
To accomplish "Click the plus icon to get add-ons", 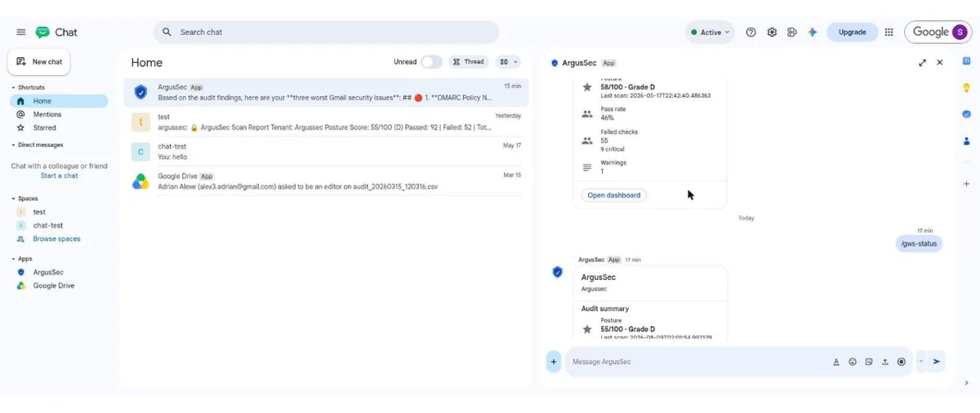I will point(966,184).
